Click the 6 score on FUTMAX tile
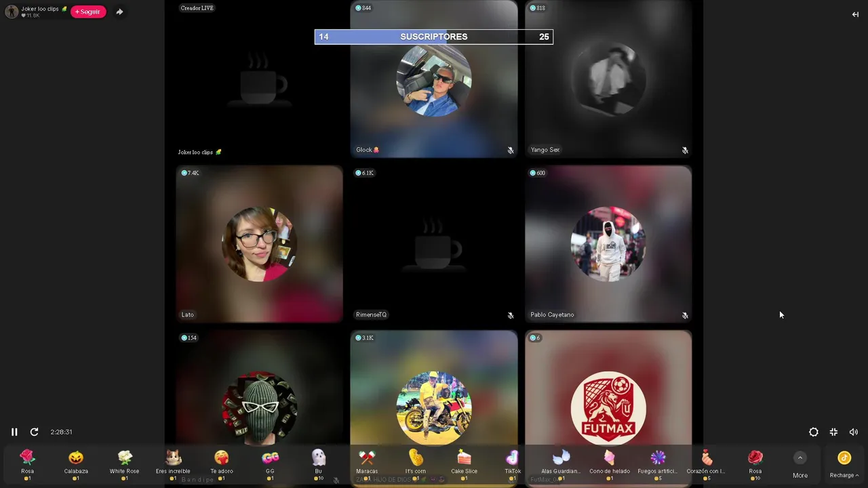This screenshot has height=488, width=868. click(x=534, y=338)
